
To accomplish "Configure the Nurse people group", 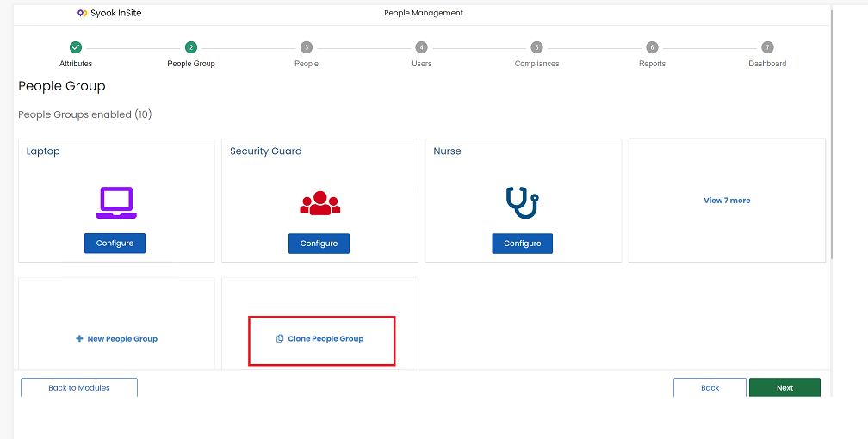I will coord(522,243).
